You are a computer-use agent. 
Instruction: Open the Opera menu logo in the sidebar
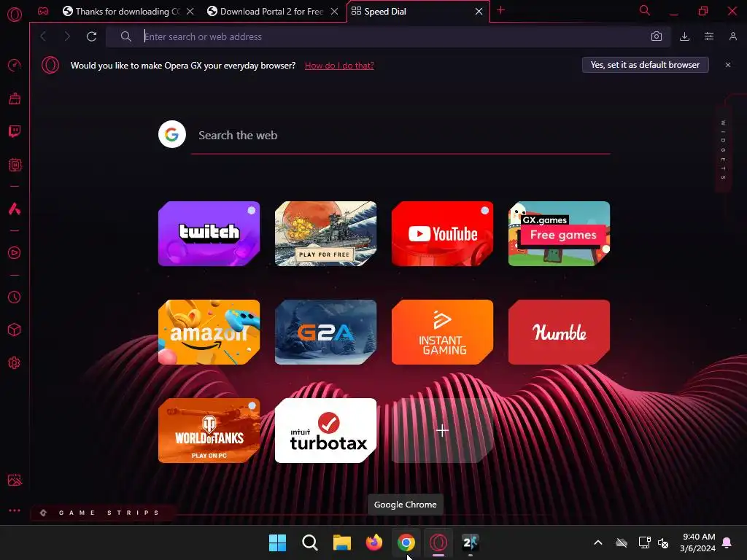15,15
